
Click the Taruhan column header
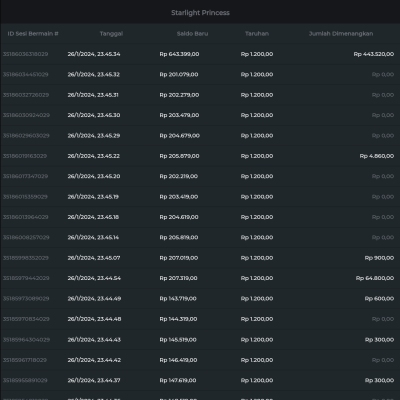pos(257,34)
